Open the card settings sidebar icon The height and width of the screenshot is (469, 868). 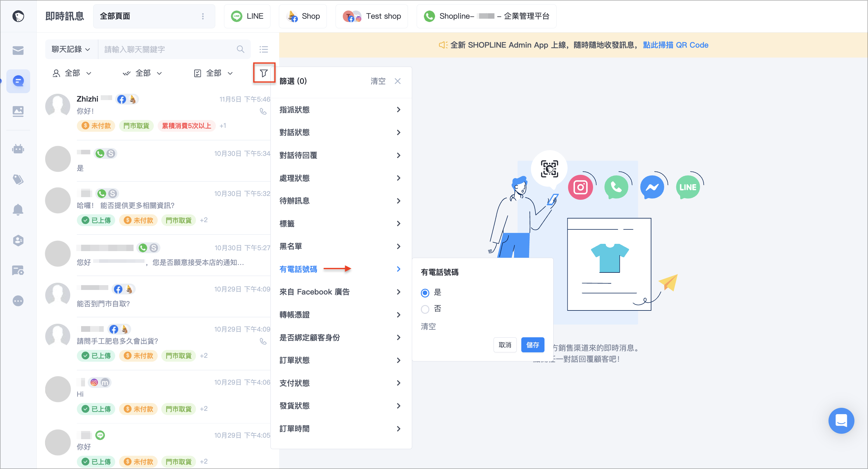click(18, 271)
